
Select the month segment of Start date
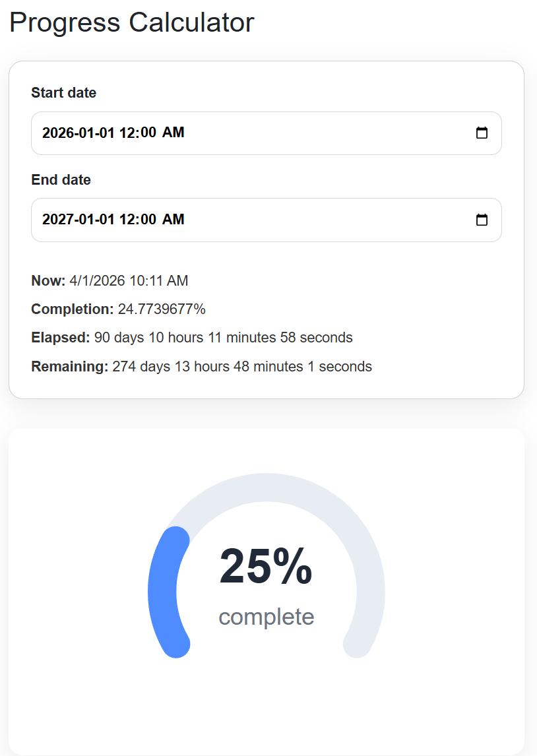[x=84, y=133]
